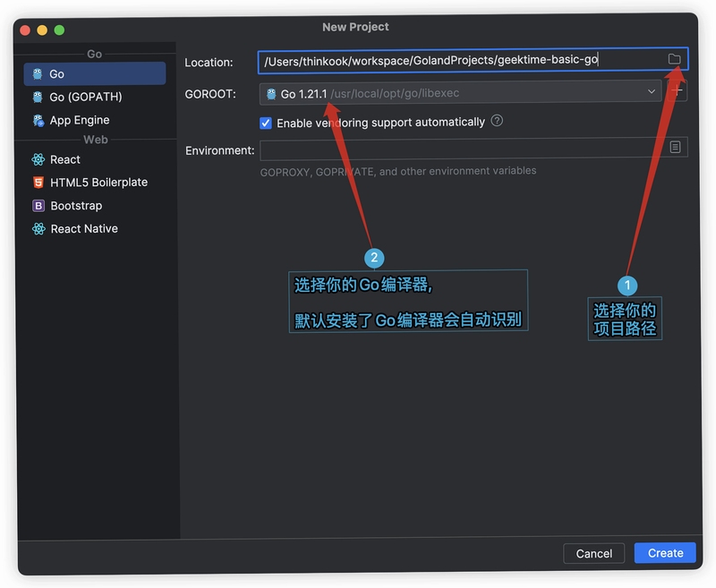Click the GOROOT: label
The image size is (716, 588).
point(210,94)
